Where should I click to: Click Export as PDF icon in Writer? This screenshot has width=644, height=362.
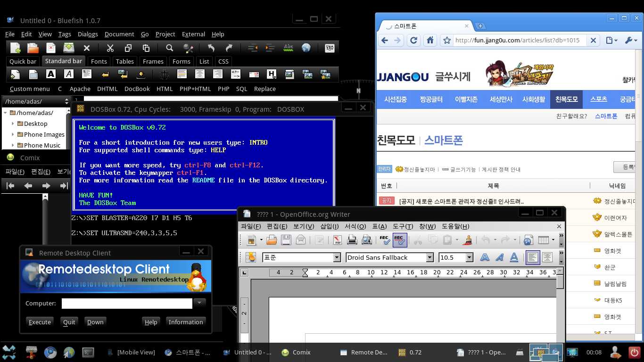click(338, 240)
